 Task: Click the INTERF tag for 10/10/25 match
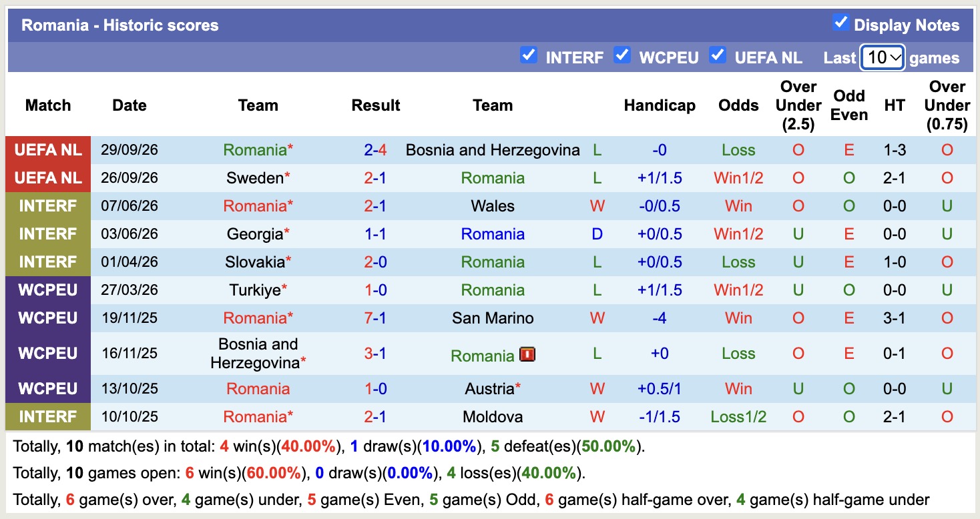[48, 417]
